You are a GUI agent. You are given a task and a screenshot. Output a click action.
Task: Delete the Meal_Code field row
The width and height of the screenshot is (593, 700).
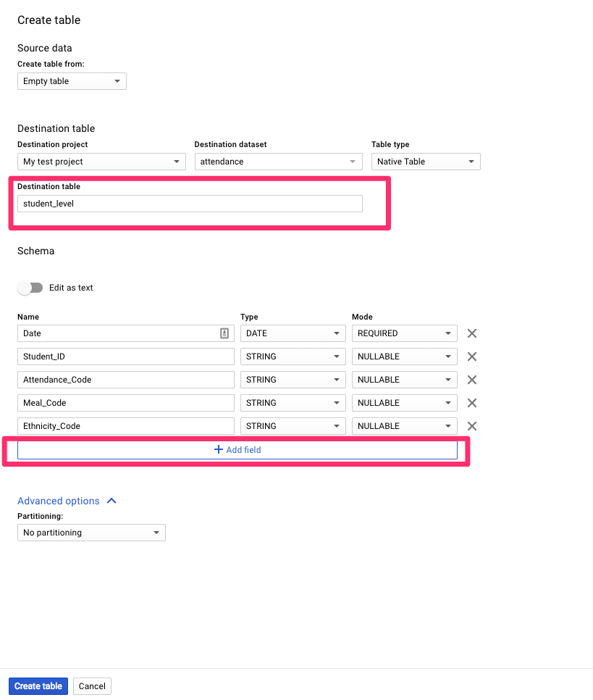click(471, 403)
